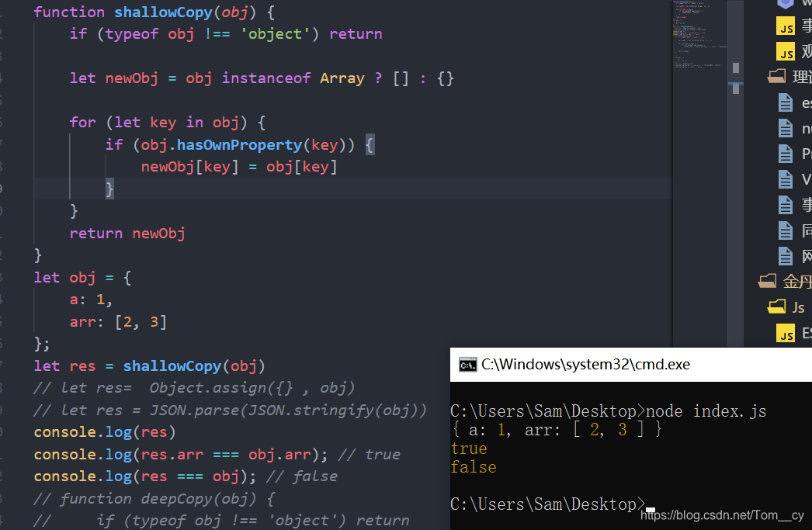Click the document icon beside '同'
The image size is (812, 530).
tap(786, 230)
